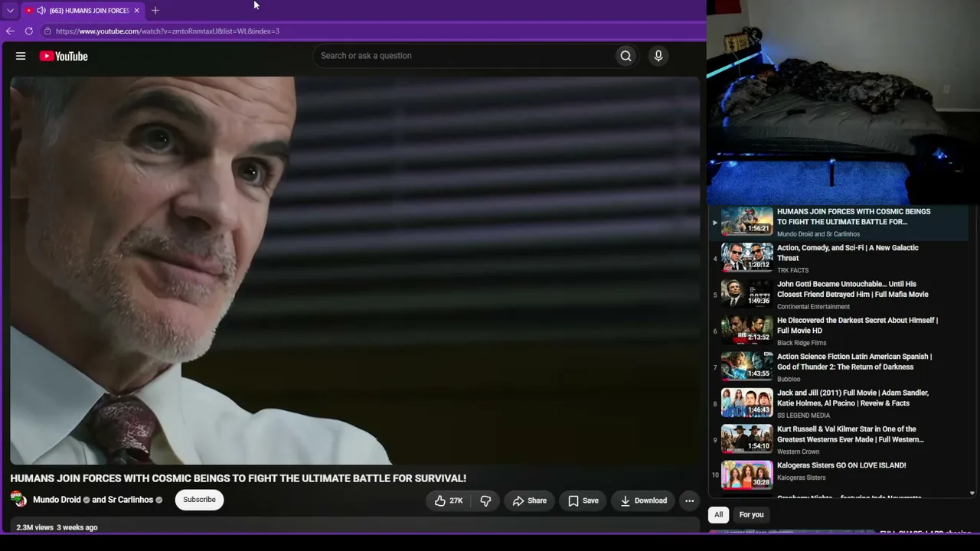The height and width of the screenshot is (551, 980).
Task: Open a new browser tab
Action: pyautogui.click(x=155, y=10)
